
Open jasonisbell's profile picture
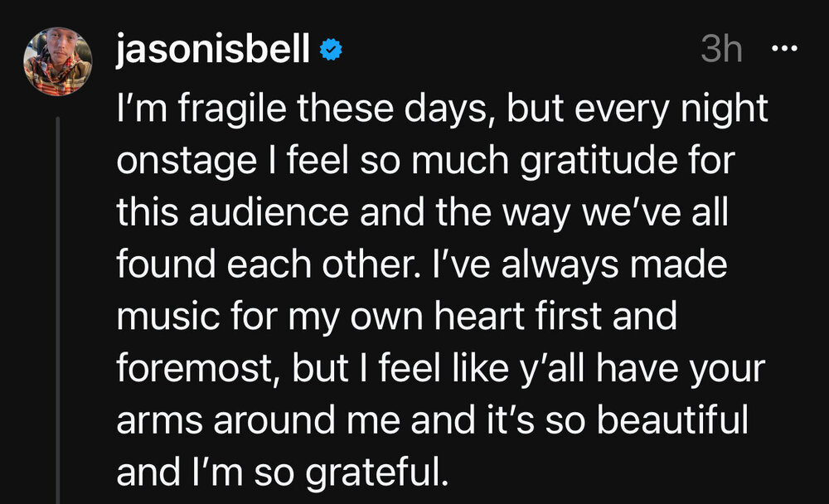58,61
